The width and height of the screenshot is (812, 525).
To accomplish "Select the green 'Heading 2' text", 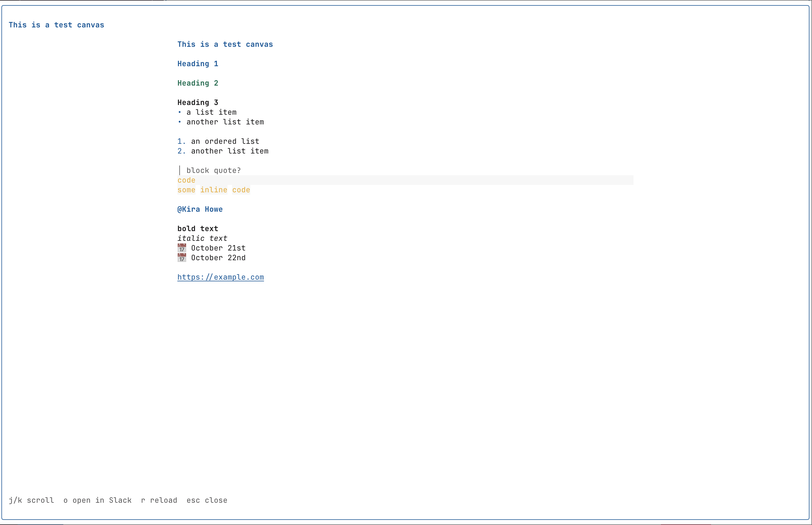I will pos(198,83).
